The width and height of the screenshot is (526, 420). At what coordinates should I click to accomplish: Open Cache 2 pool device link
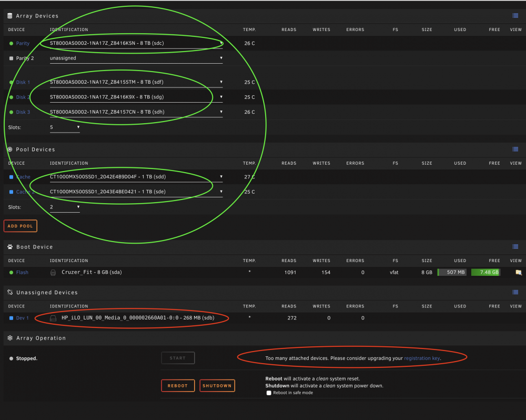(x=25, y=192)
